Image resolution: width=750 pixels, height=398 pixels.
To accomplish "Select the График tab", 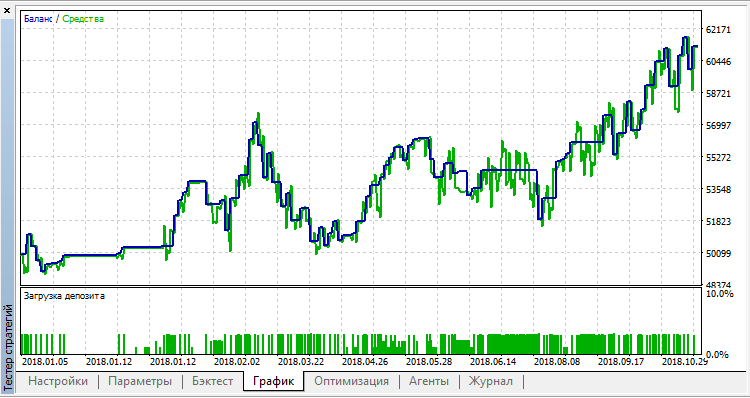I will (x=273, y=381).
